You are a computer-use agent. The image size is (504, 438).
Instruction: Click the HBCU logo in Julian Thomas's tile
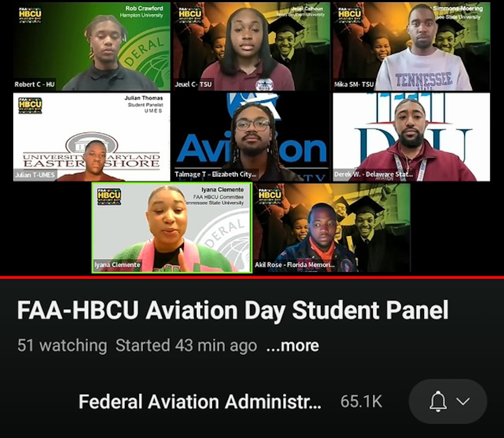pyautogui.click(x=30, y=106)
